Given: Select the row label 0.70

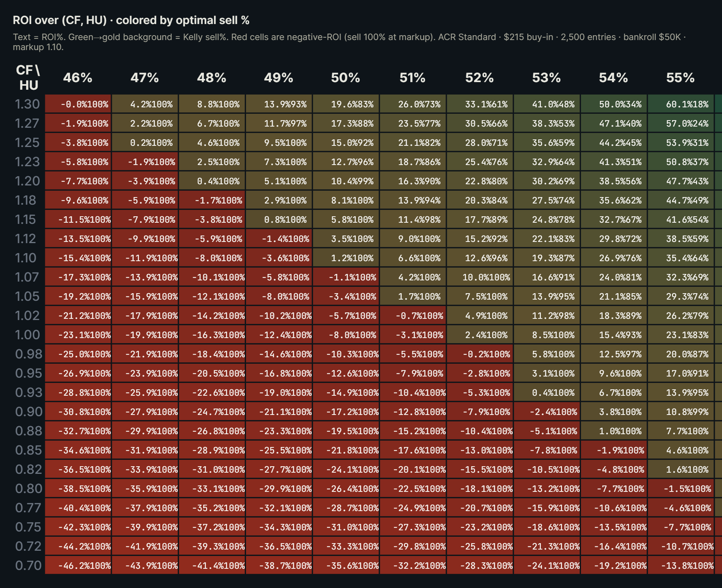Looking at the screenshot, I should pyautogui.click(x=27, y=566).
